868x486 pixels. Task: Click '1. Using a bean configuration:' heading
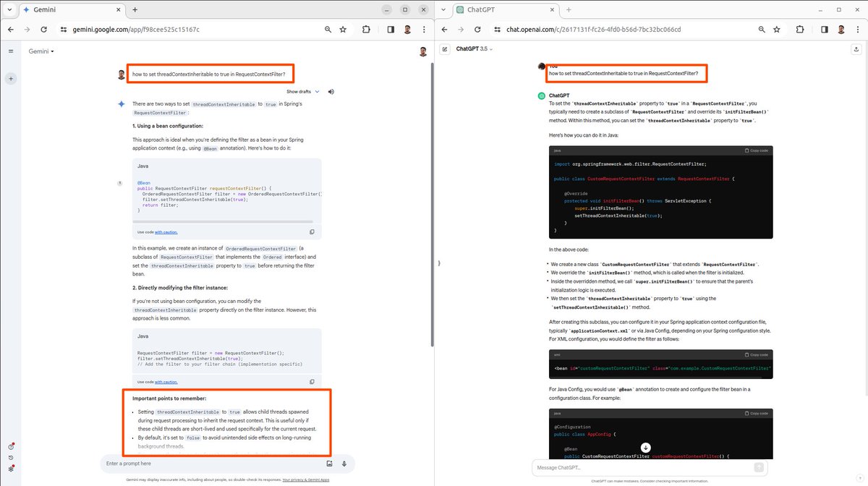pyautogui.click(x=168, y=126)
